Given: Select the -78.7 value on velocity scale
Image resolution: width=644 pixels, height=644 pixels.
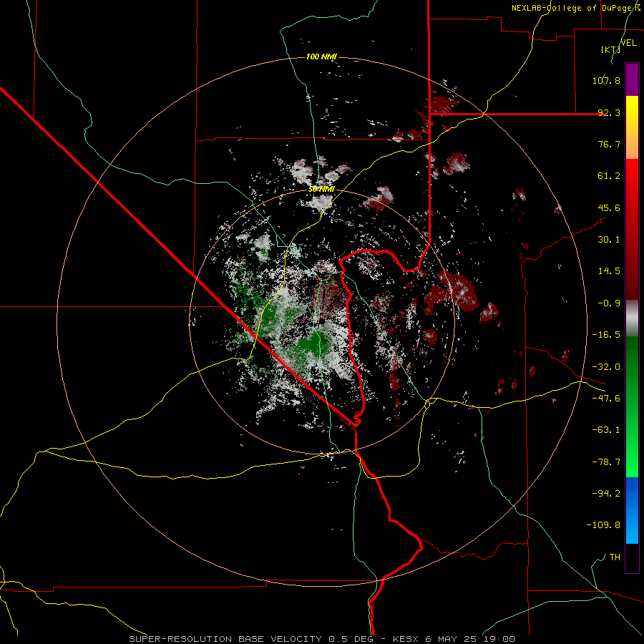Looking at the screenshot, I should [x=606, y=462].
